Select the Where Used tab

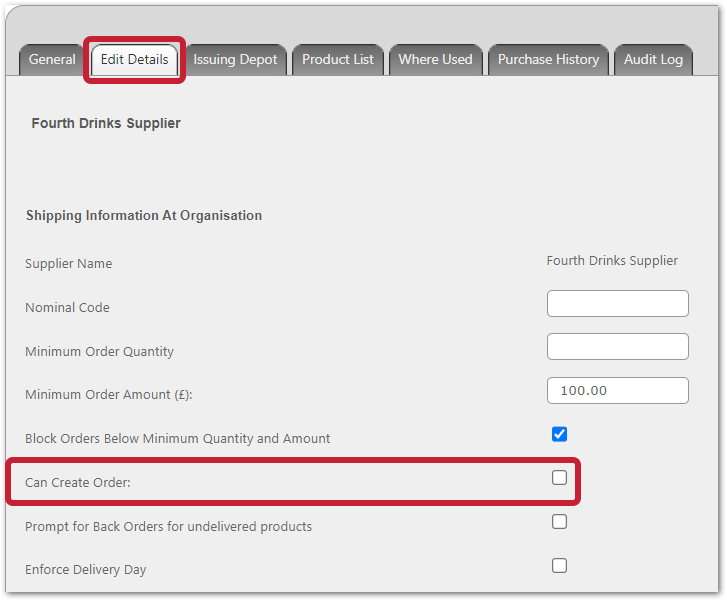click(435, 60)
